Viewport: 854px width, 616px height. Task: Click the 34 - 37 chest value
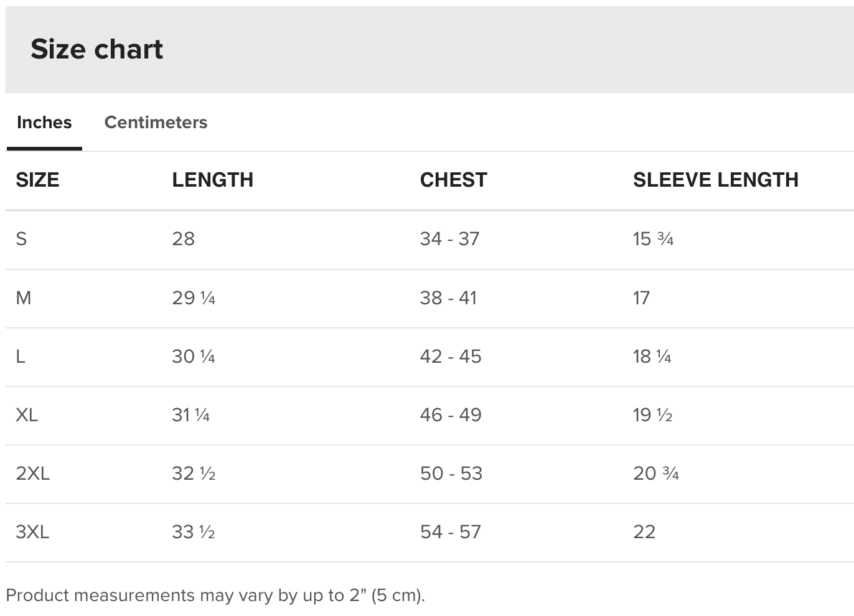pos(449,239)
